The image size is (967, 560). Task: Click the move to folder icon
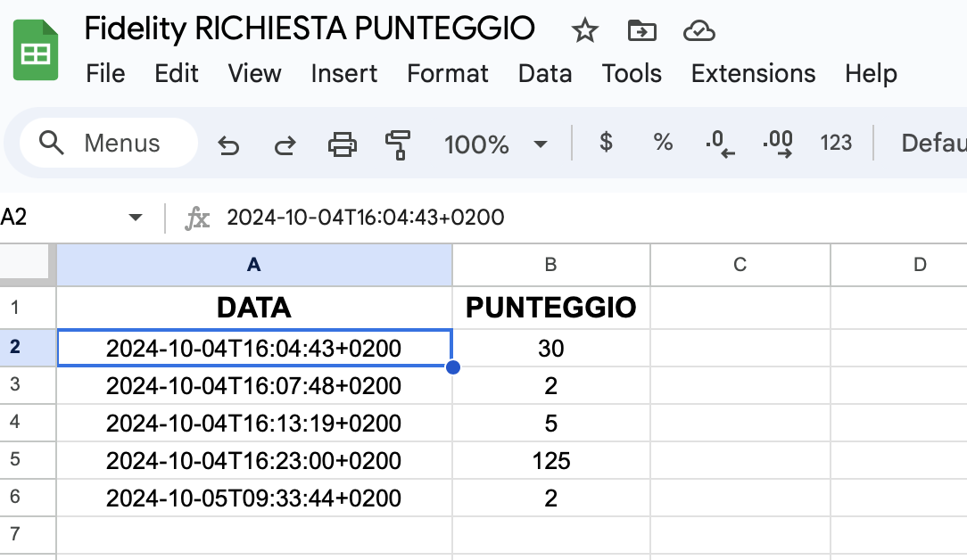point(642,30)
